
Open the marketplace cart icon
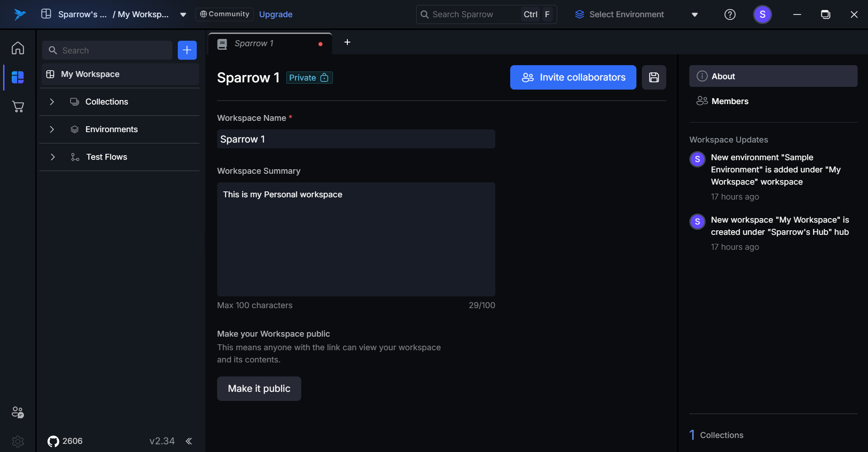tap(18, 107)
